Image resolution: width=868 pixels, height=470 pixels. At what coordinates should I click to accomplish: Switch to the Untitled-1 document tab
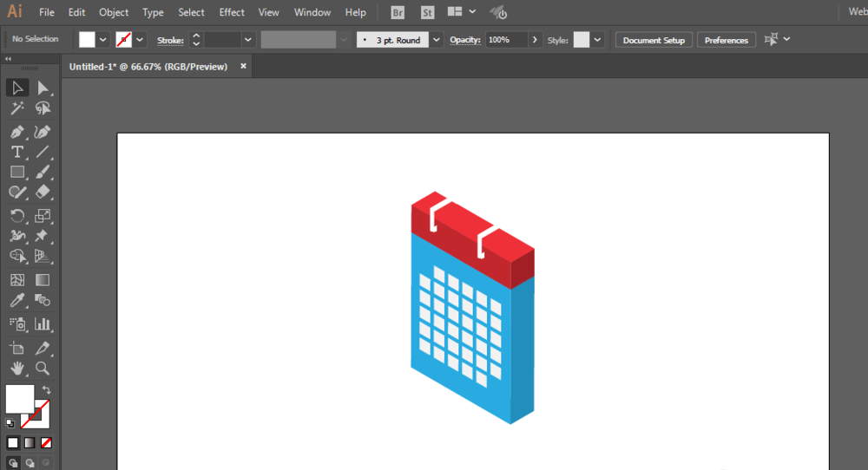(x=148, y=67)
